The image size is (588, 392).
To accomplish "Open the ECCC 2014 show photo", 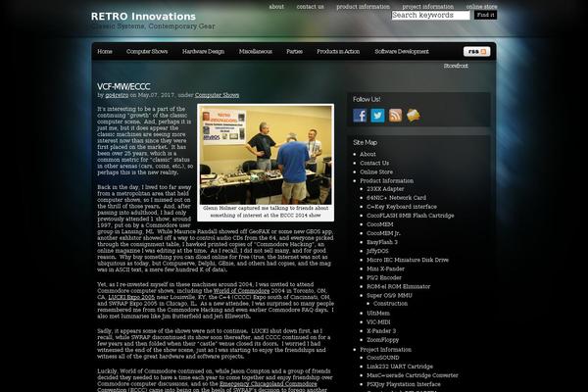I will click(x=266, y=155).
